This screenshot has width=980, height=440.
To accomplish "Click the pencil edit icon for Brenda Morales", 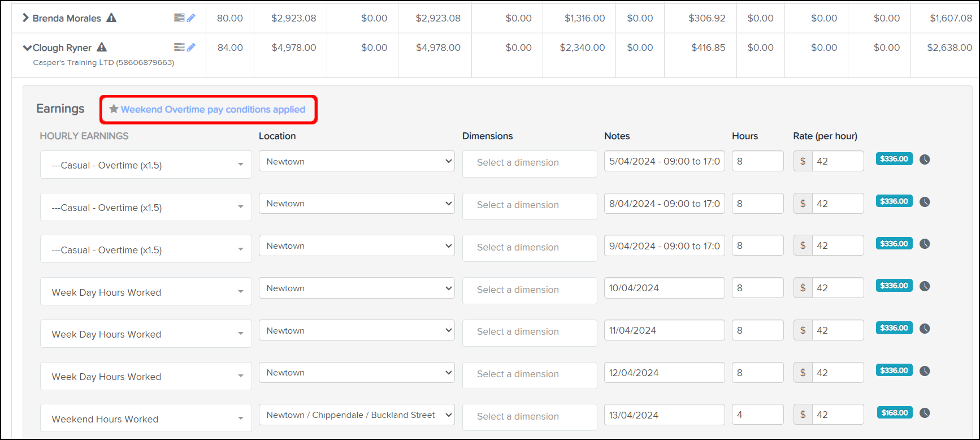I will (x=192, y=18).
